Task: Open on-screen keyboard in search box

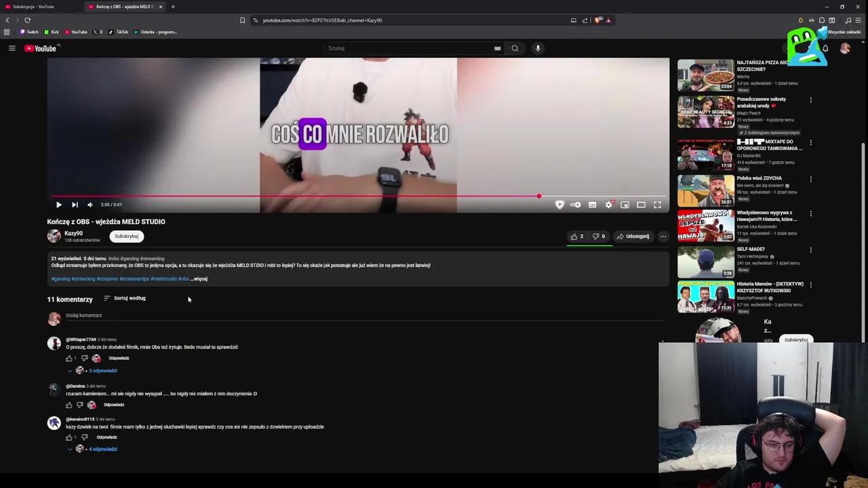Action: 497,48
